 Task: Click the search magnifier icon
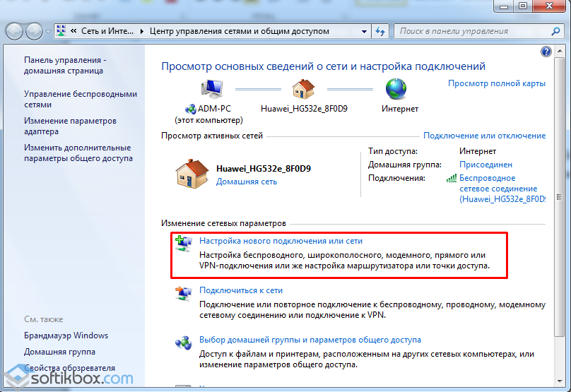pos(555,31)
